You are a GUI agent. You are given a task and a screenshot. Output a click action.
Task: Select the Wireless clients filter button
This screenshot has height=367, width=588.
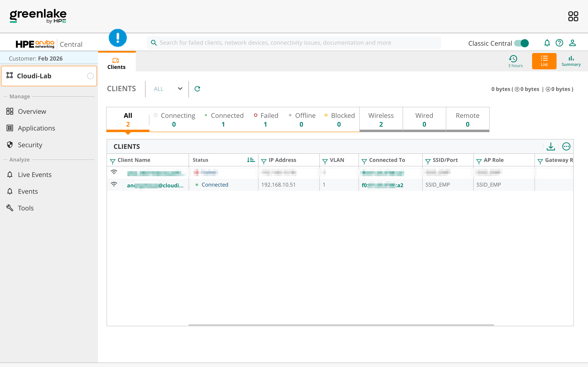point(381,119)
